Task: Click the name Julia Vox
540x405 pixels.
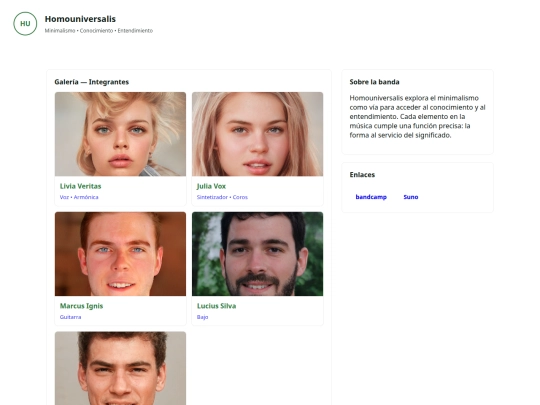Action: [x=211, y=186]
